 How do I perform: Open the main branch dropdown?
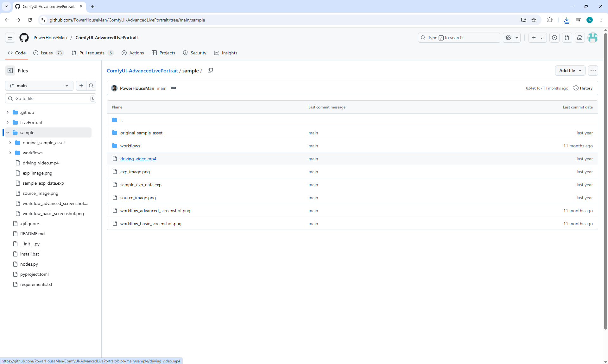(x=39, y=86)
